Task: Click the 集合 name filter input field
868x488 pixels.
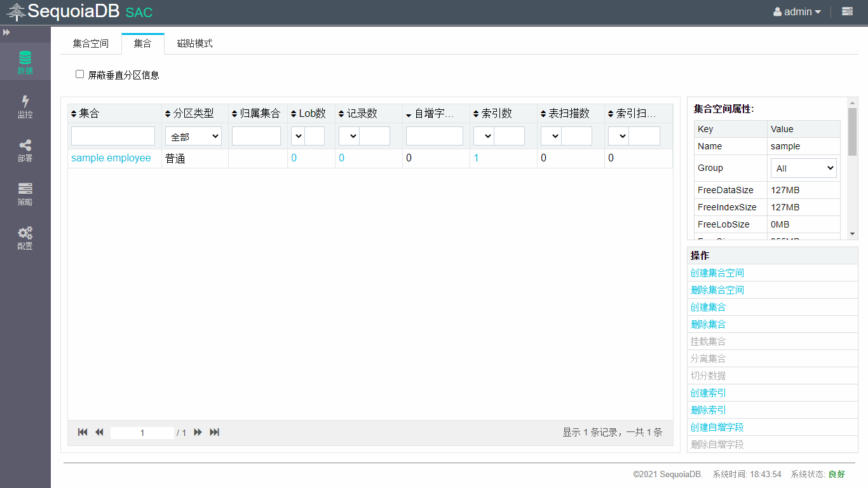Action: click(x=113, y=136)
